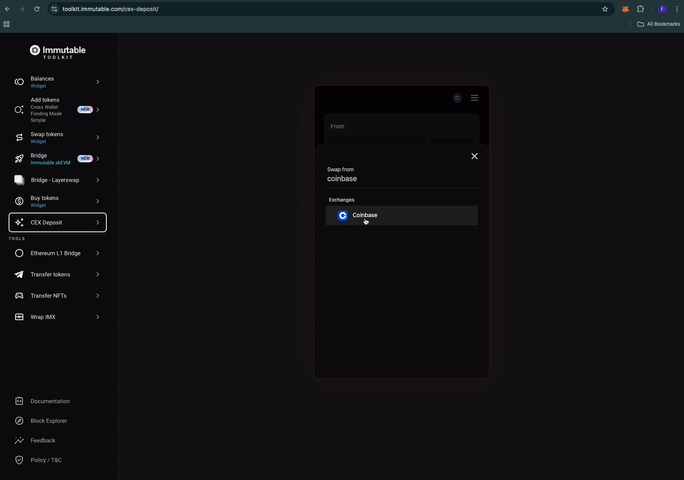Click the Coinbase logo icon

342,216
